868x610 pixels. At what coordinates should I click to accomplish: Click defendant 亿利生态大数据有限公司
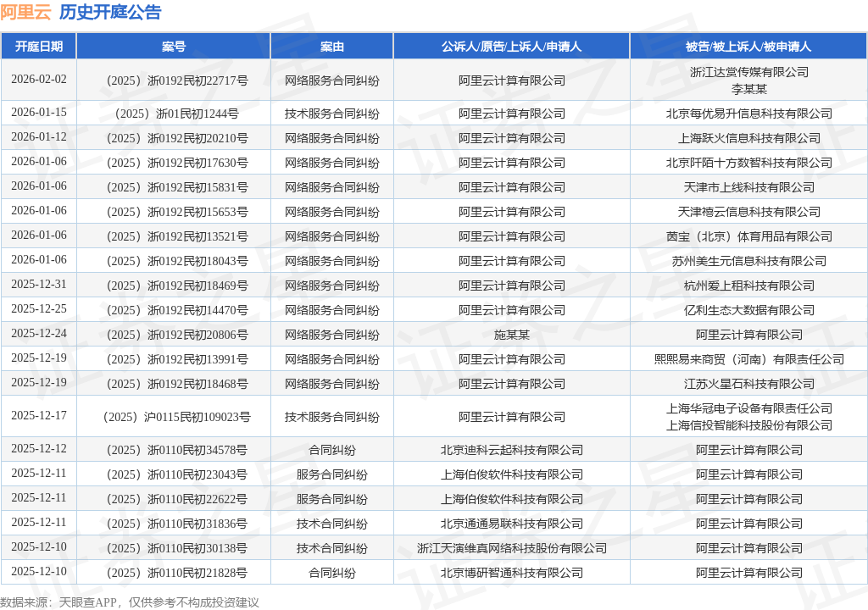coord(749,310)
